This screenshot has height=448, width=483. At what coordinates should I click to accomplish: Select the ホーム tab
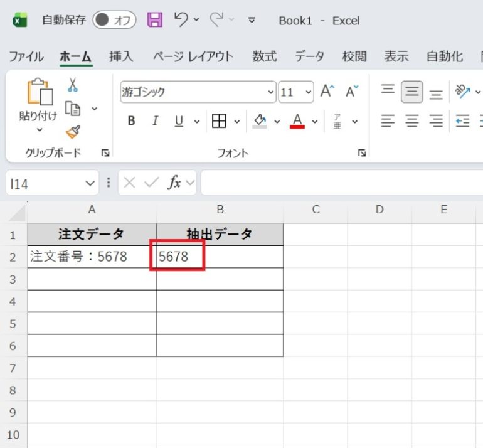click(76, 56)
